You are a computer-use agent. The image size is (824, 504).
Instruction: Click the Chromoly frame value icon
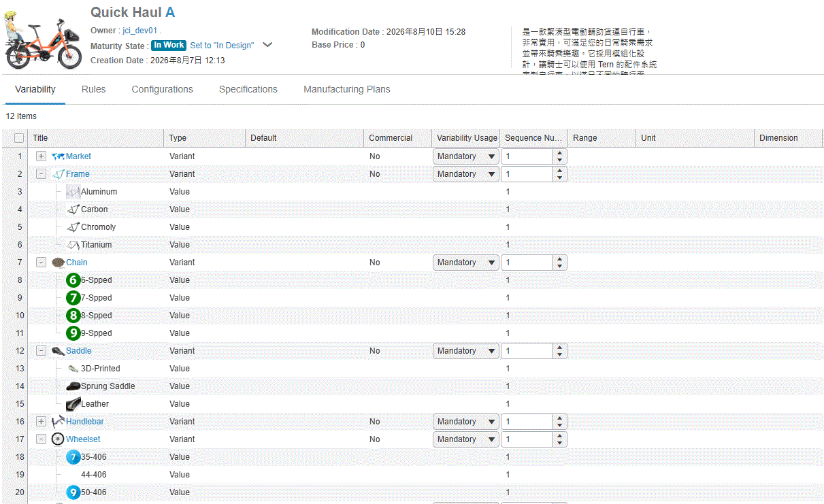click(73, 227)
